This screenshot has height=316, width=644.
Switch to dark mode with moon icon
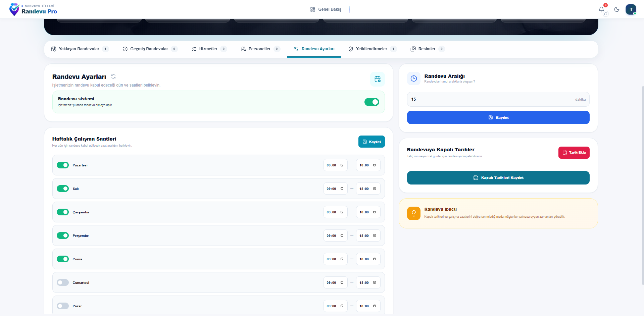click(x=617, y=9)
